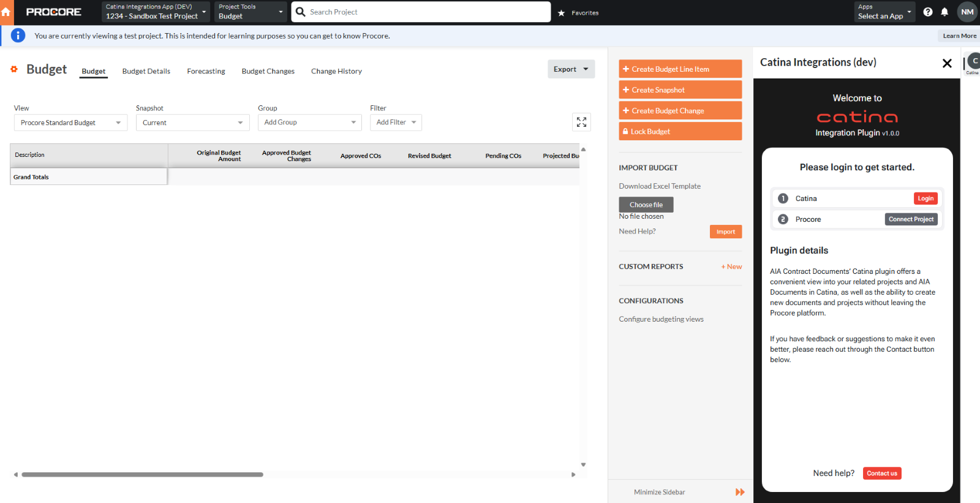Screen dimensions: 980x503
Task: Click the Description column header
Action: pyautogui.click(x=89, y=156)
